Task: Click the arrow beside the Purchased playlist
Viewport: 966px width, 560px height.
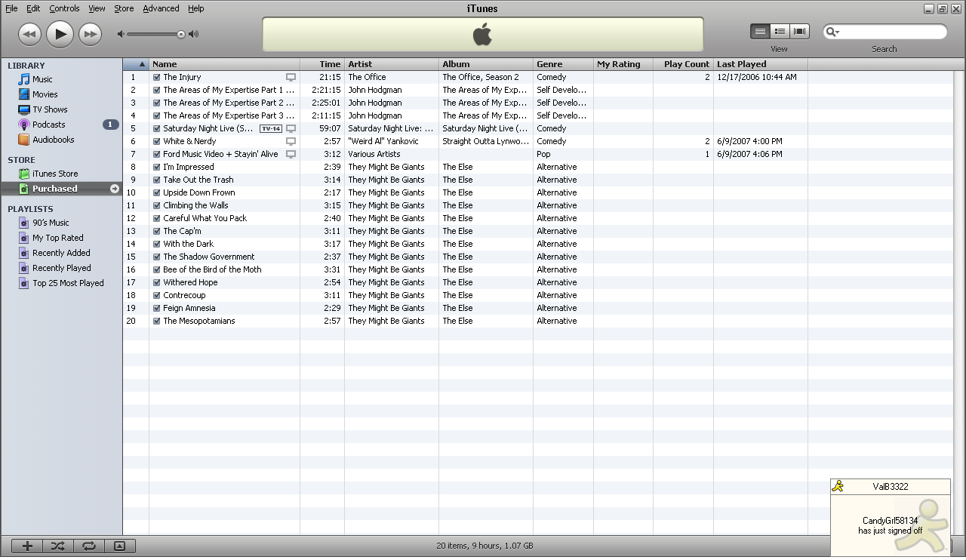Action: [x=115, y=189]
